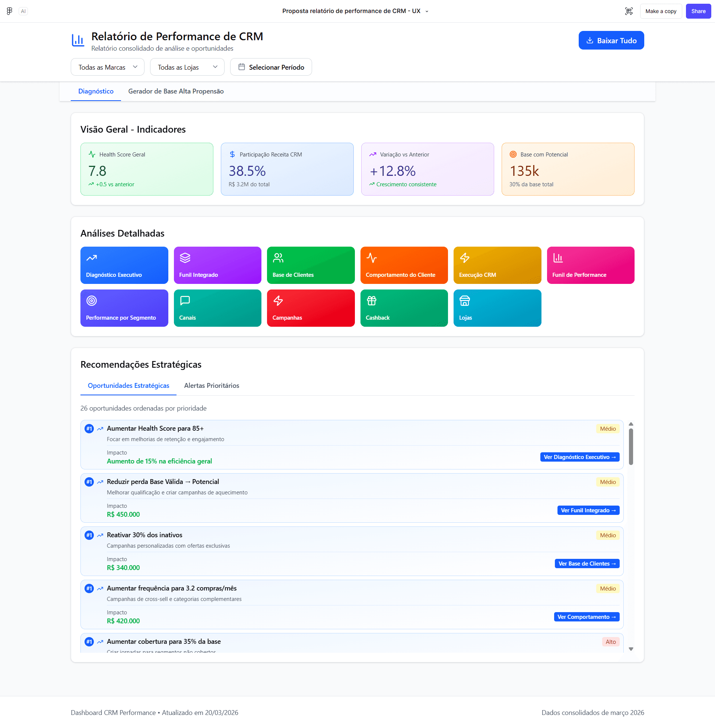The image size is (715, 728).
Task: Click the trending arrow icon on Diagnóstico Executivo
Action: coord(92,258)
